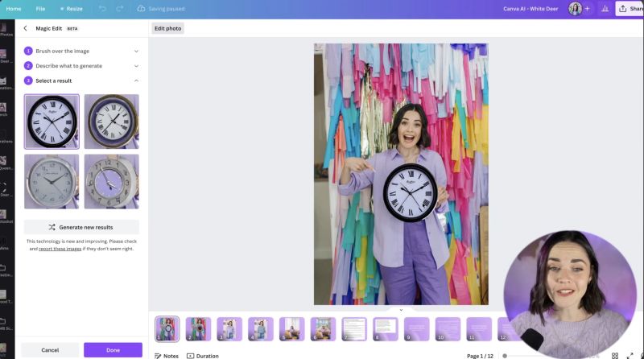Open the user profile avatar
The height and width of the screenshot is (359, 644).
point(575,9)
